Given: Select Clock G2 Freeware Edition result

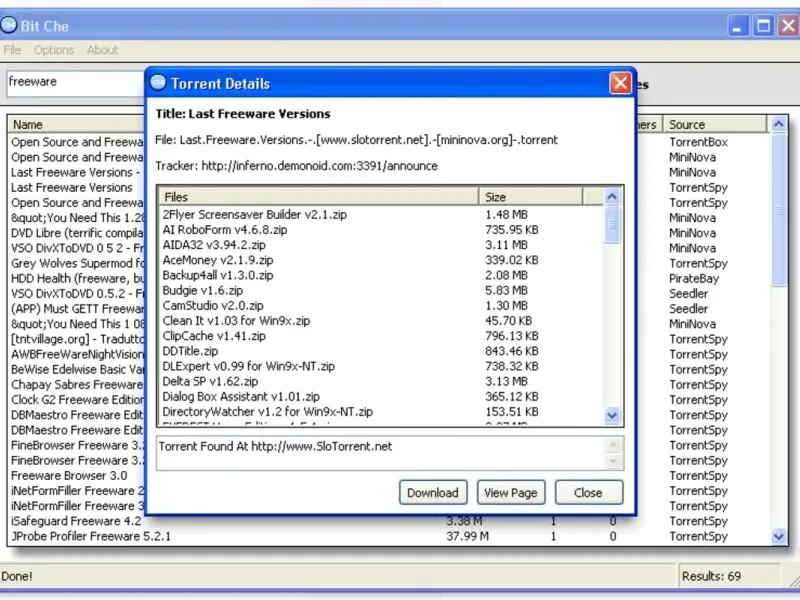Looking at the screenshot, I should [x=78, y=400].
